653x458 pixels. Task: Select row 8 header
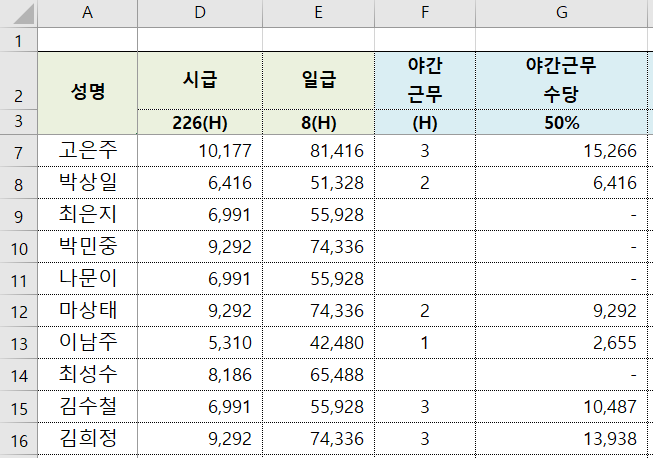pyautogui.click(x=19, y=182)
